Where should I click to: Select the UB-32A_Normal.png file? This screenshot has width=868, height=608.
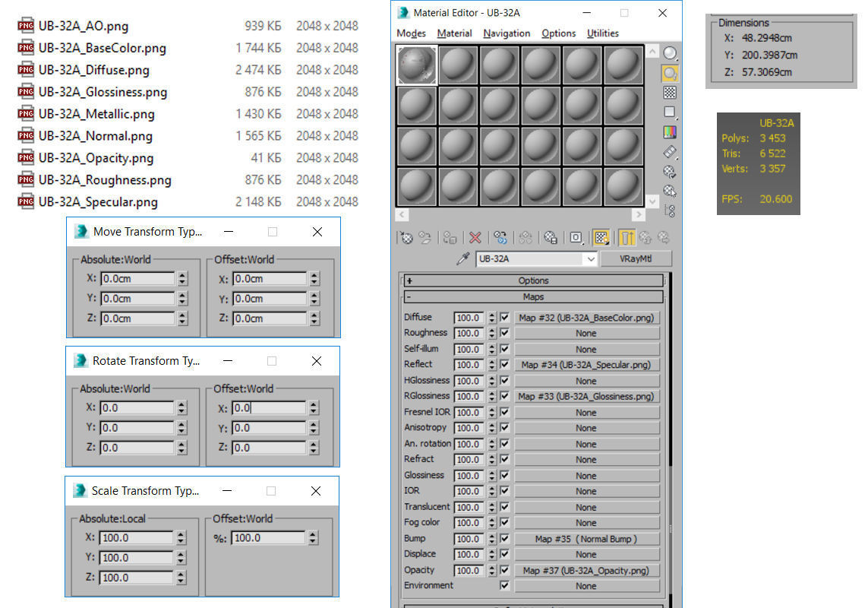coord(95,136)
